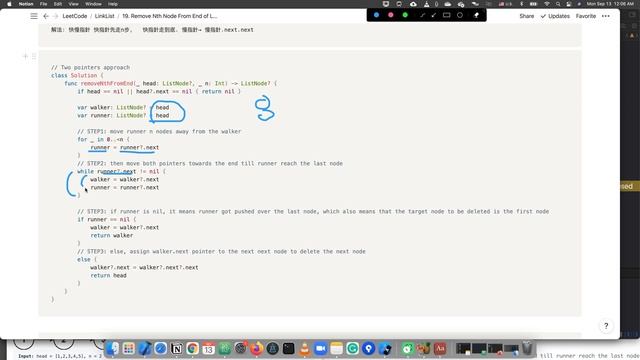Go back with the left arrow
The height and width of the screenshot is (360, 640).
(x=46, y=16)
